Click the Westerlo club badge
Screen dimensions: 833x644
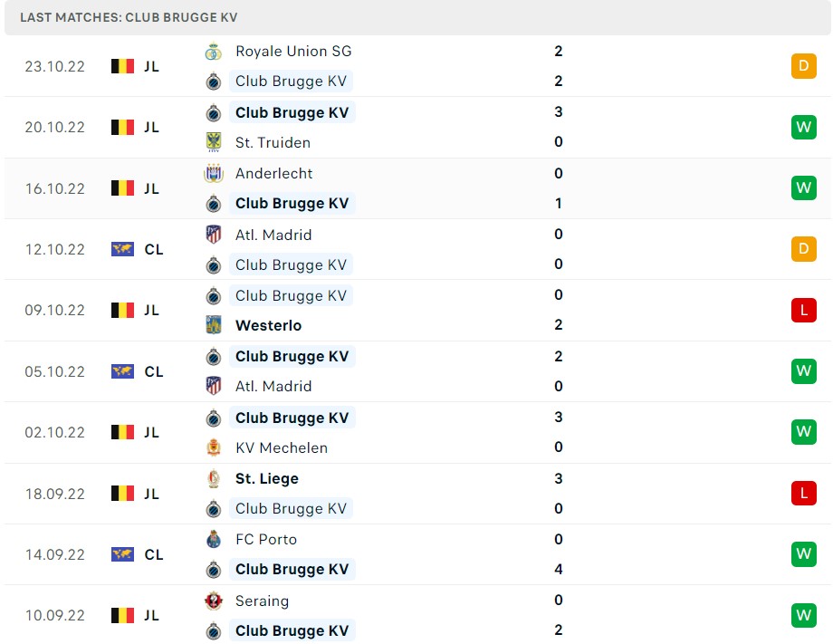pyautogui.click(x=214, y=325)
